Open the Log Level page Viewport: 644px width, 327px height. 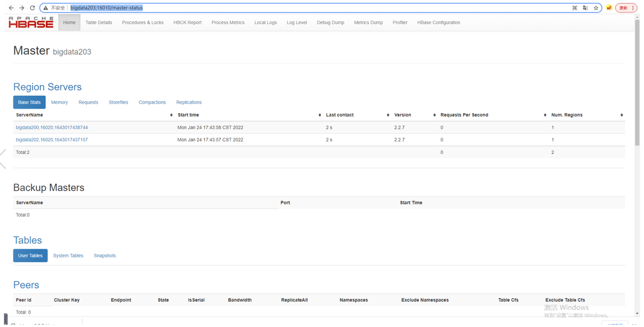[297, 22]
